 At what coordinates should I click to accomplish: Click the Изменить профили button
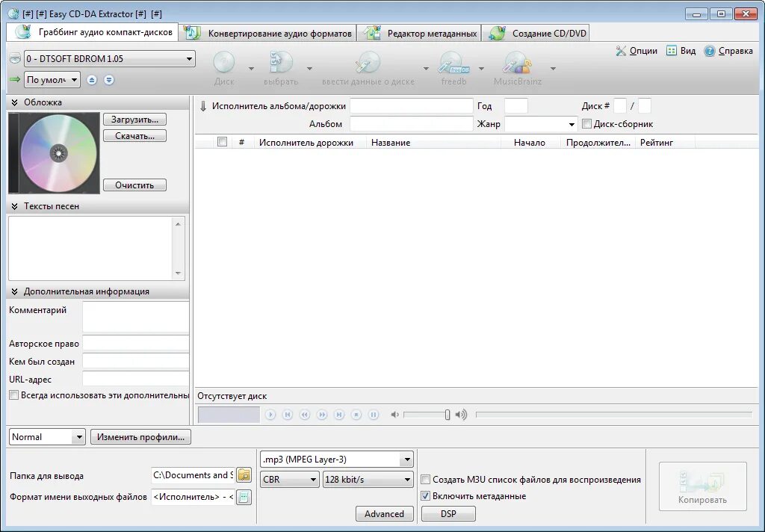pyautogui.click(x=140, y=437)
